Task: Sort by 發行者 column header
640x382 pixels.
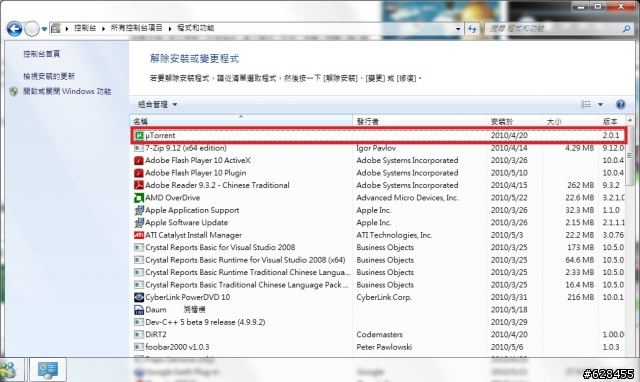Action: [420, 121]
